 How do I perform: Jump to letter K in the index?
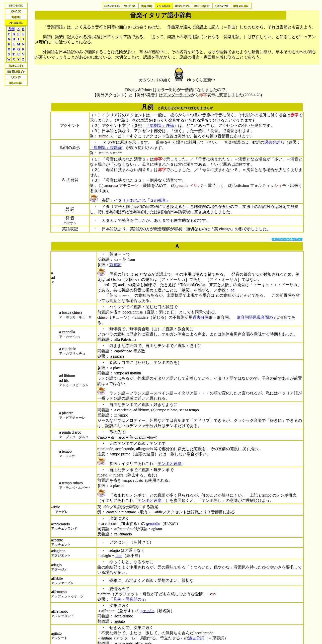point(9,44)
